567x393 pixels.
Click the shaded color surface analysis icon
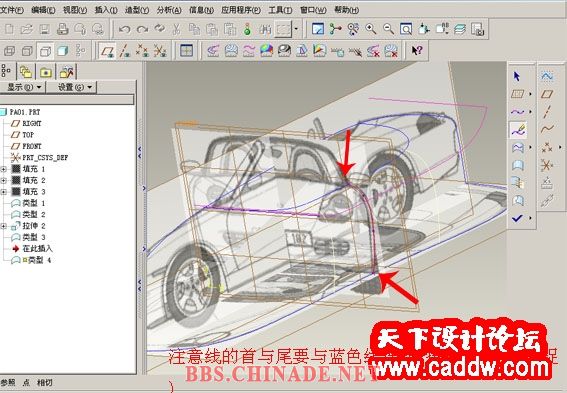click(x=267, y=51)
